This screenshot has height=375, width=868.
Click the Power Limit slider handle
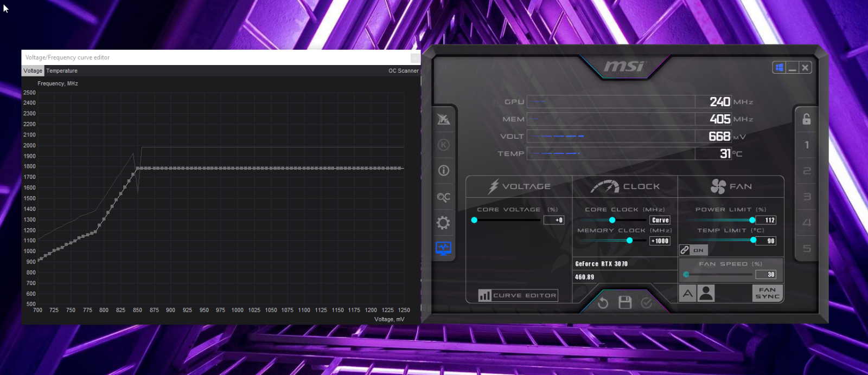(x=752, y=220)
